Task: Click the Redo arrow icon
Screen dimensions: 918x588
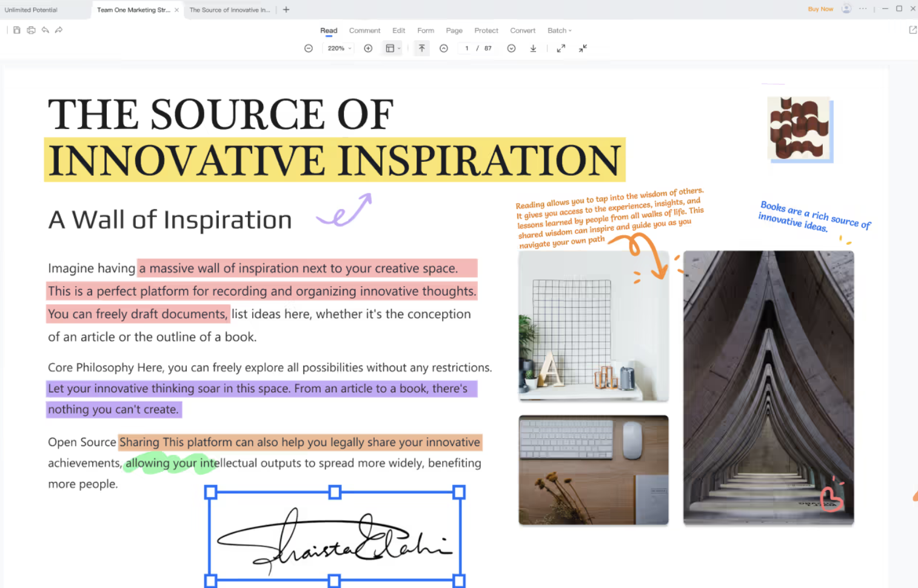Action: (x=59, y=30)
